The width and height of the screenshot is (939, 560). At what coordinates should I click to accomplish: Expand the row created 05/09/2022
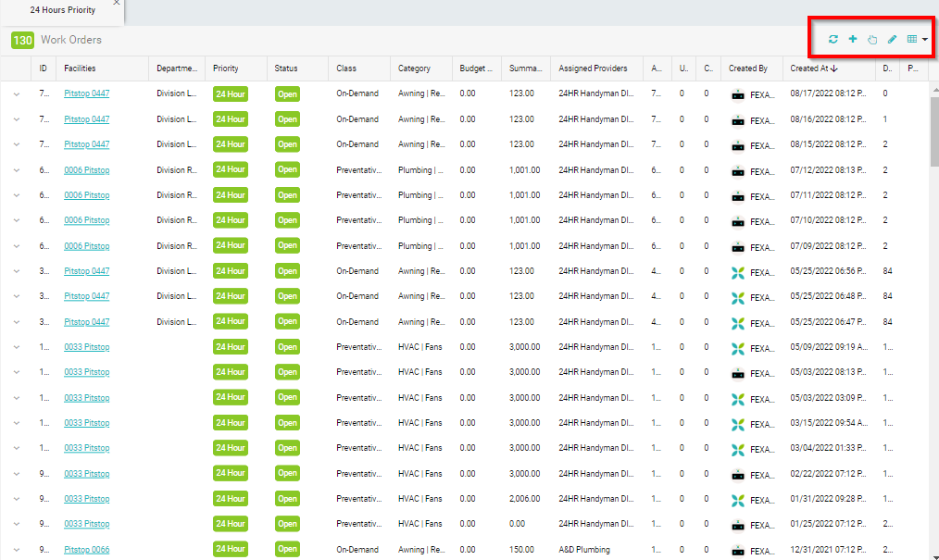16,347
